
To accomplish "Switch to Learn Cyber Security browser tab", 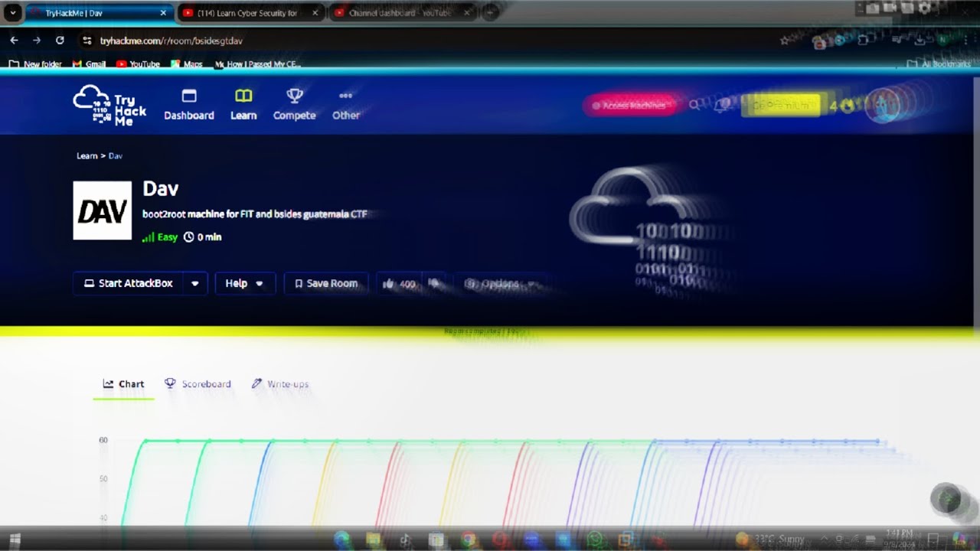I will click(253, 13).
